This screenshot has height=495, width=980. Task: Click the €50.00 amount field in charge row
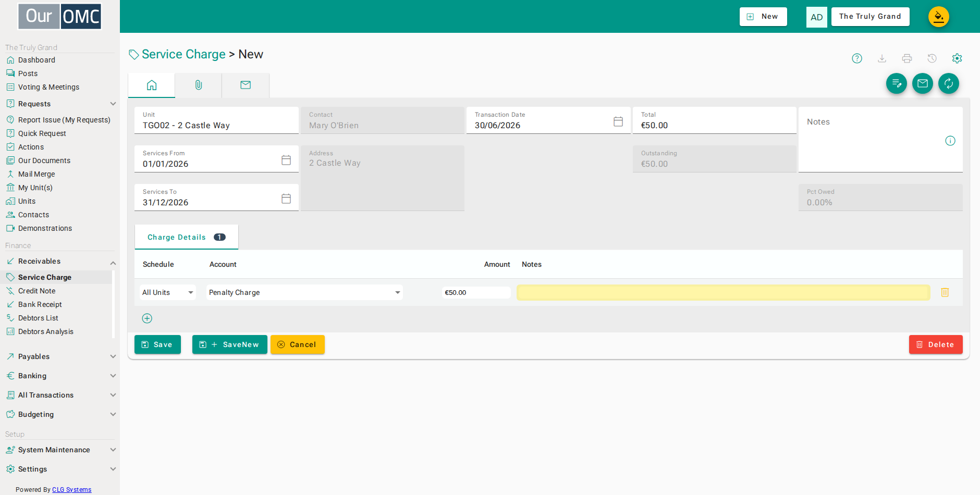click(x=476, y=292)
